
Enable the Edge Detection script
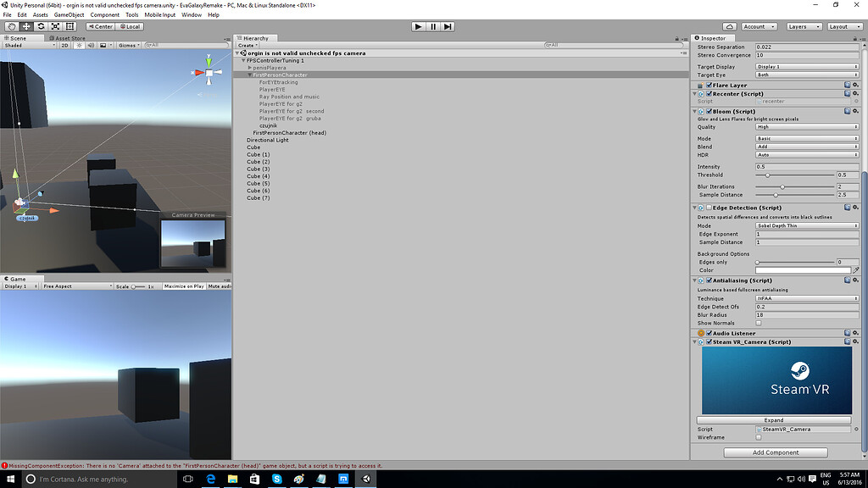[x=709, y=207]
